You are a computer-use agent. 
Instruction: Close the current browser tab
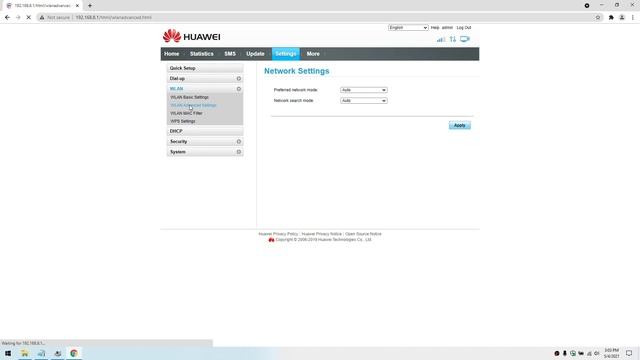click(x=77, y=6)
